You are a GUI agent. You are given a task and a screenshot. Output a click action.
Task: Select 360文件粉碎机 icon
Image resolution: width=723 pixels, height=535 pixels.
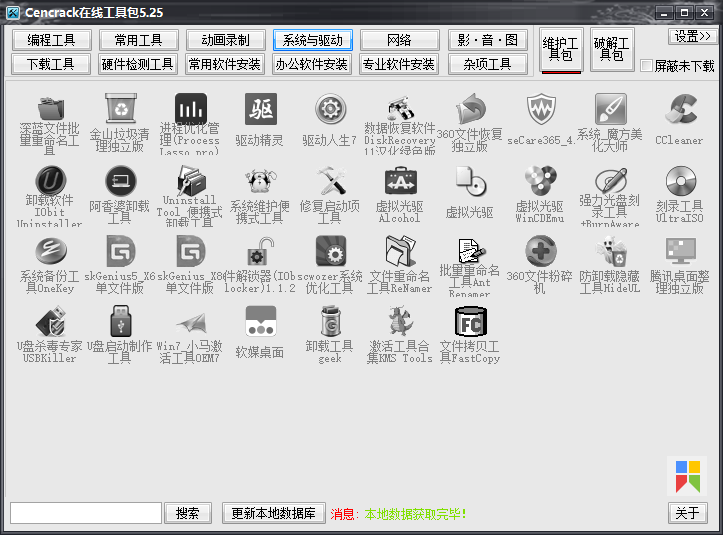click(x=541, y=251)
